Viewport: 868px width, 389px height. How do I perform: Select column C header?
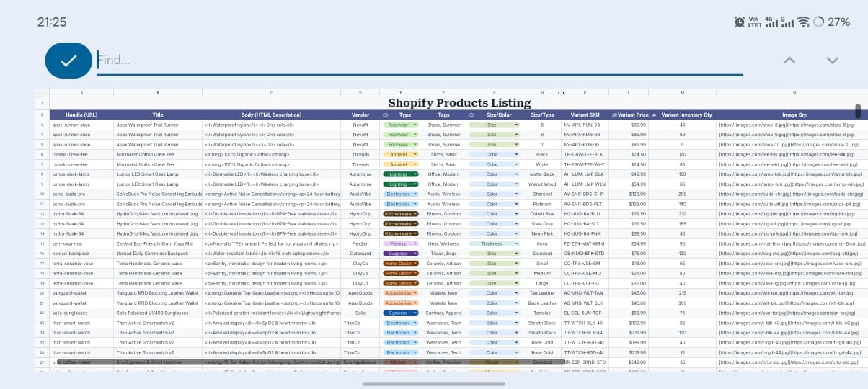(272, 93)
